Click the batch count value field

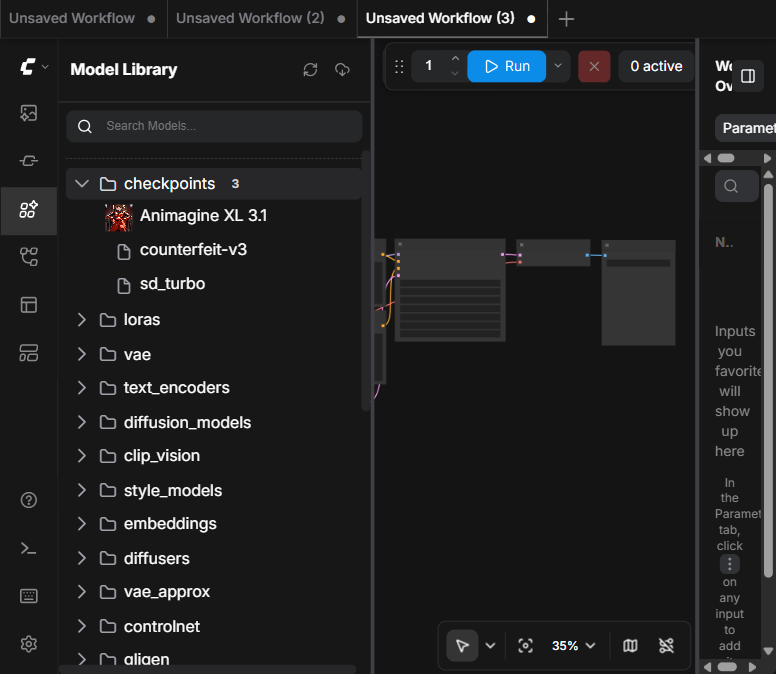pyautogui.click(x=429, y=66)
